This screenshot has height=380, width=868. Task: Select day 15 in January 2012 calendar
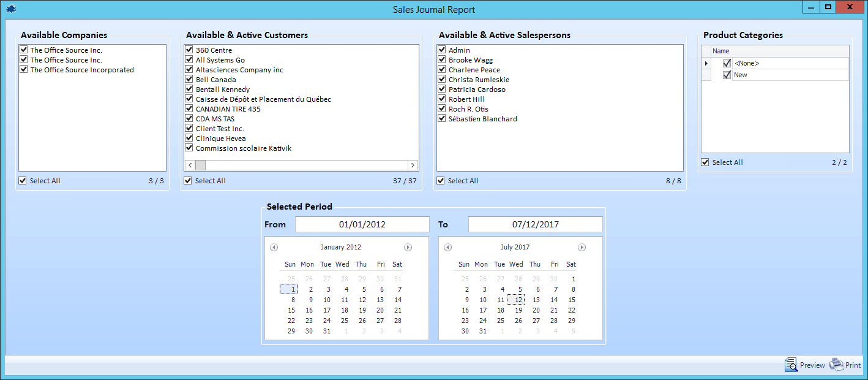(x=291, y=310)
